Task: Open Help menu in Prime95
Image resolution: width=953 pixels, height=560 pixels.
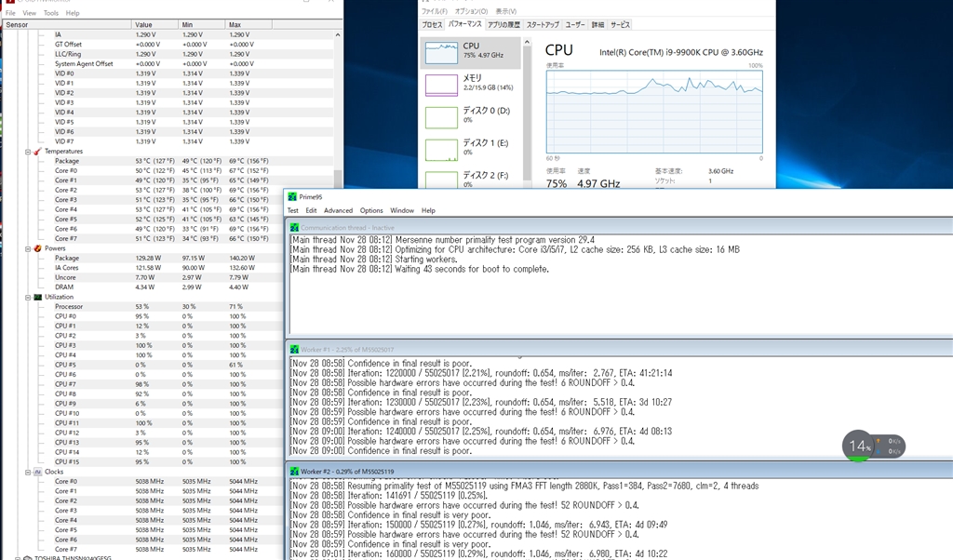Action: pyautogui.click(x=428, y=211)
